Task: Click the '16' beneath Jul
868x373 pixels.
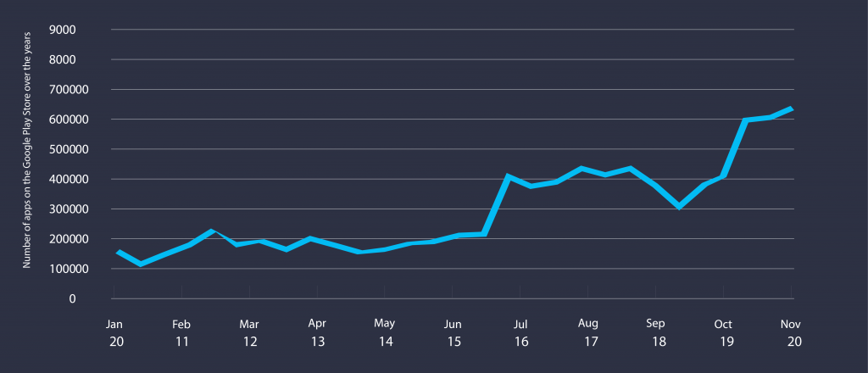Action: (x=521, y=342)
